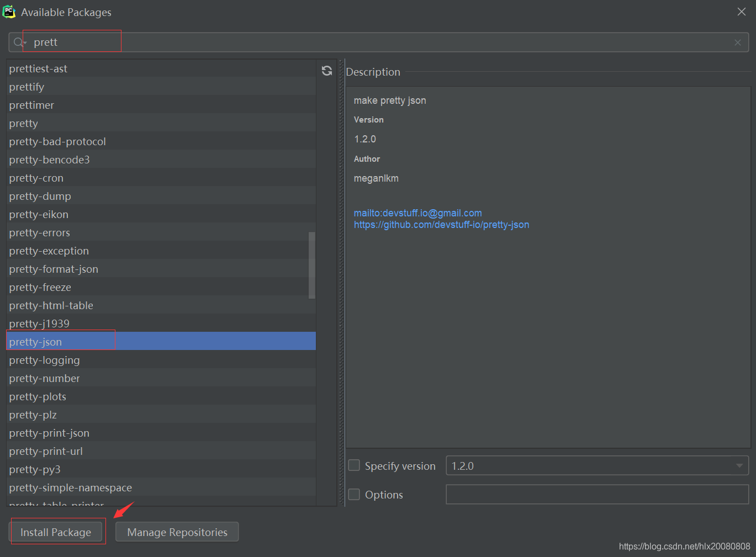Select the pretty-print-url package

[x=161, y=451]
